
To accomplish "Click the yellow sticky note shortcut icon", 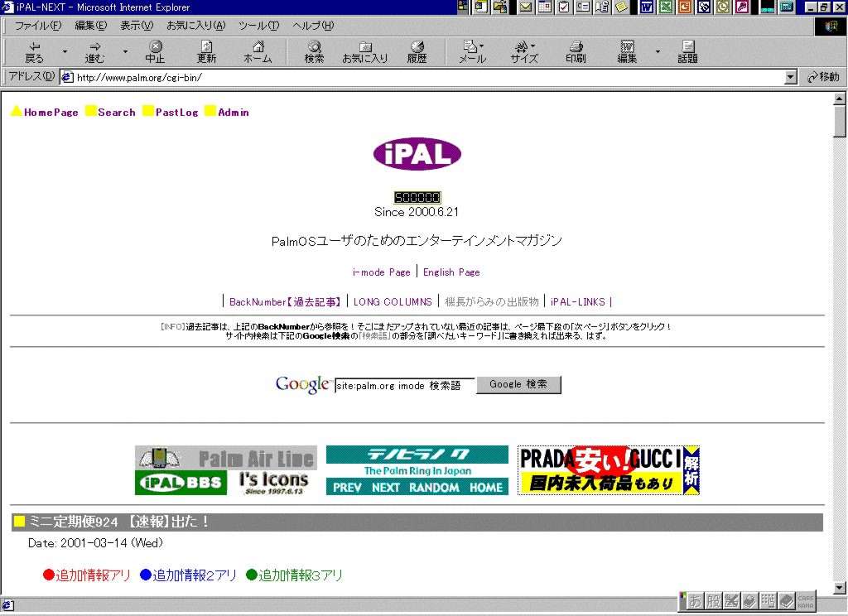I will 621,7.
